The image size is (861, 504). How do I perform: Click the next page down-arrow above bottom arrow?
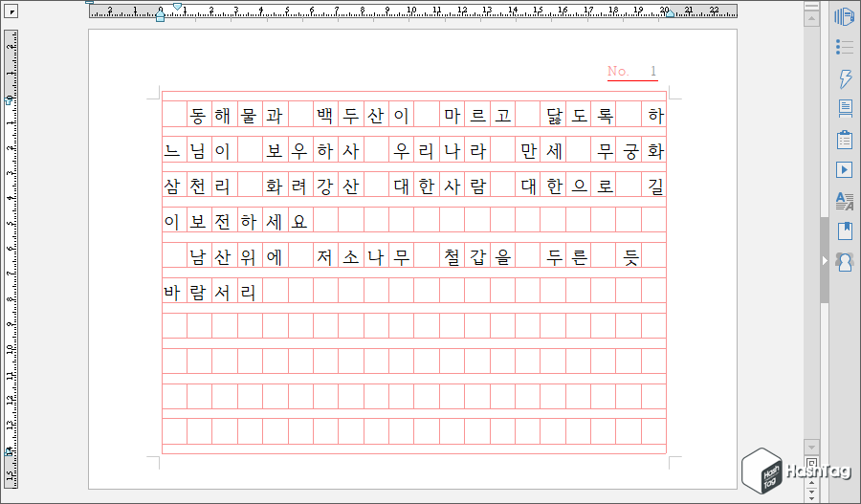click(811, 491)
